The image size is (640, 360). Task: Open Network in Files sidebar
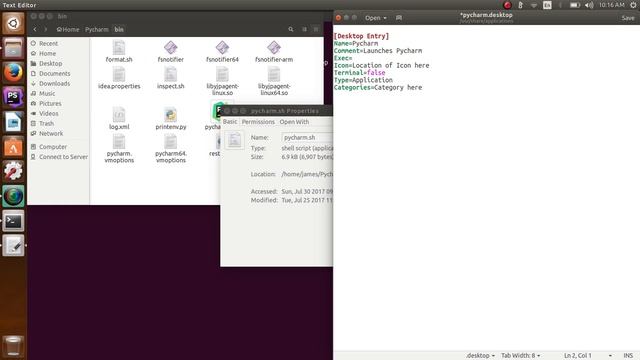click(51, 133)
